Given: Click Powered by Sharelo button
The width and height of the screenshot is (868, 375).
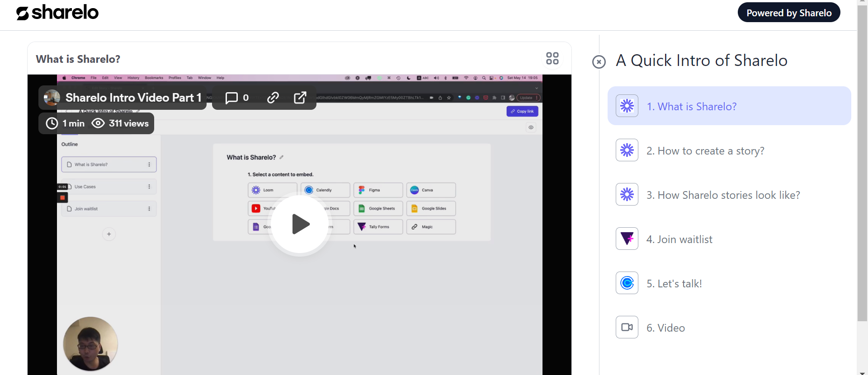Looking at the screenshot, I should [x=789, y=13].
